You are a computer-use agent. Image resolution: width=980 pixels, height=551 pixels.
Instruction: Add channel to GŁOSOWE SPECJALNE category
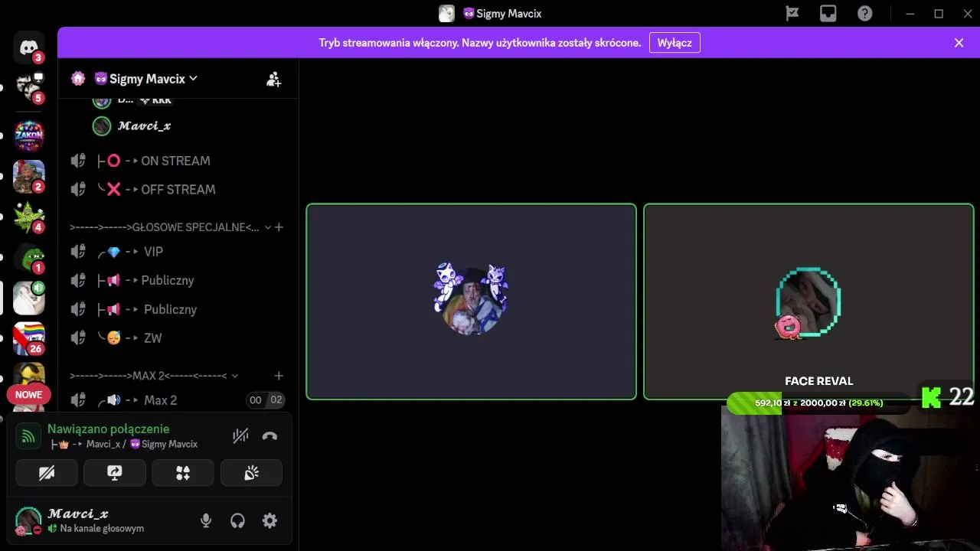coord(279,227)
